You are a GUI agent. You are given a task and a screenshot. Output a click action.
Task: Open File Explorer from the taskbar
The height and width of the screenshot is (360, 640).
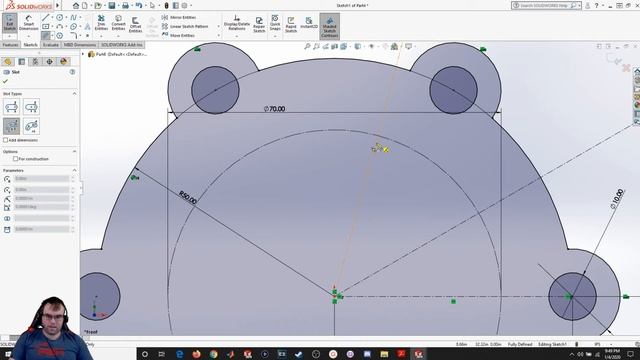[x=384, y=354]
